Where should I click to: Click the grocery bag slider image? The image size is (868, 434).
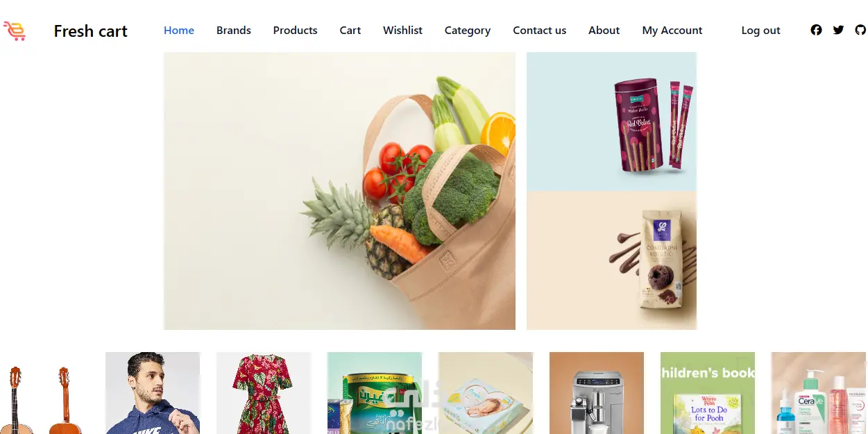[339, 191]
